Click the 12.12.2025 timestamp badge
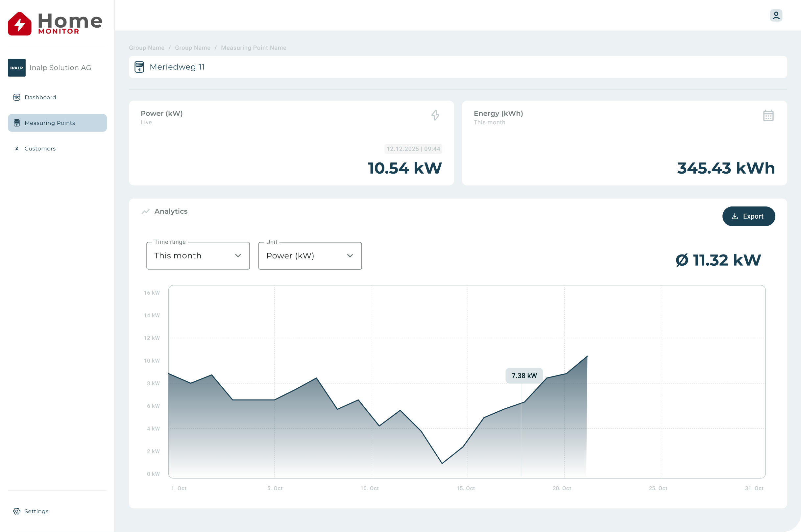This screenshot has width=801, height=532. tap(413, 149)
